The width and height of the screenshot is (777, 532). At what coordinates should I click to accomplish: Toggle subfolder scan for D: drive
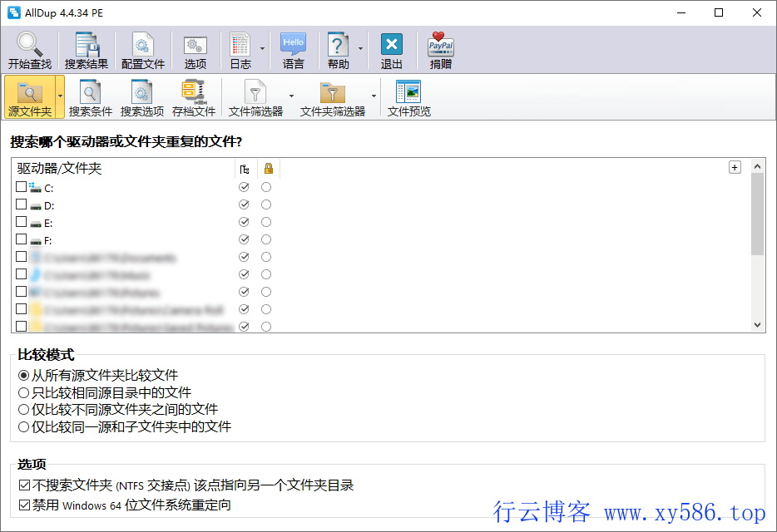pyautogui.click(x=244, y=204)
